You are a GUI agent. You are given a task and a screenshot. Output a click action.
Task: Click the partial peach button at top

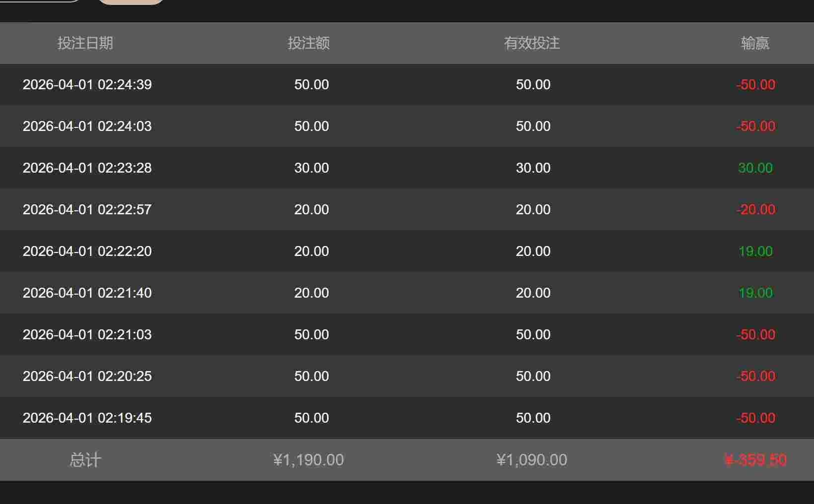pyautogui.click(x=131, y=1)
